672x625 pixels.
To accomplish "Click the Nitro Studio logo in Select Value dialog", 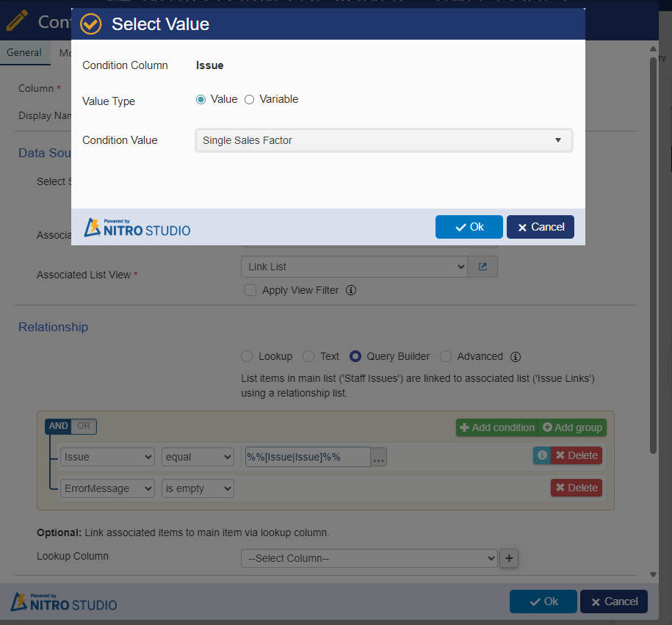I will 137,228.
